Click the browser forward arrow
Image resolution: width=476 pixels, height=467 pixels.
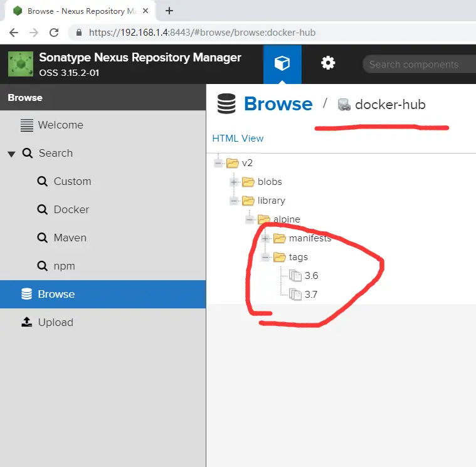(x=34, y=33)
